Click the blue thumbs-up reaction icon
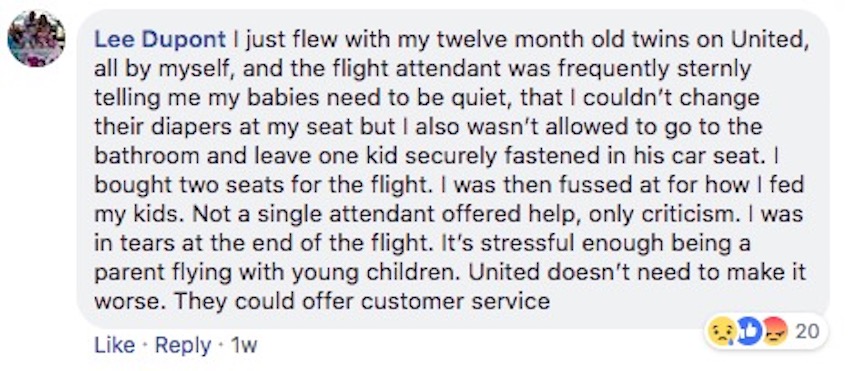Viewport: 850px width, 371px height. coord(750,332)
